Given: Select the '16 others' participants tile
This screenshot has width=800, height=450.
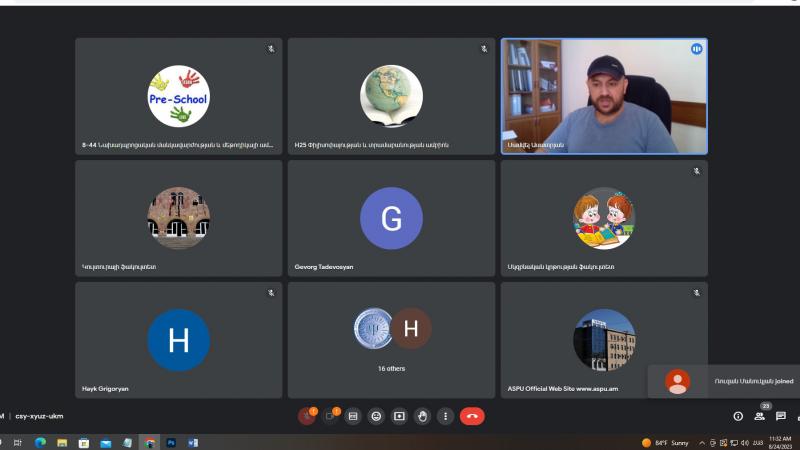Looking at the screenshot, I should click(x=391, y=340).
